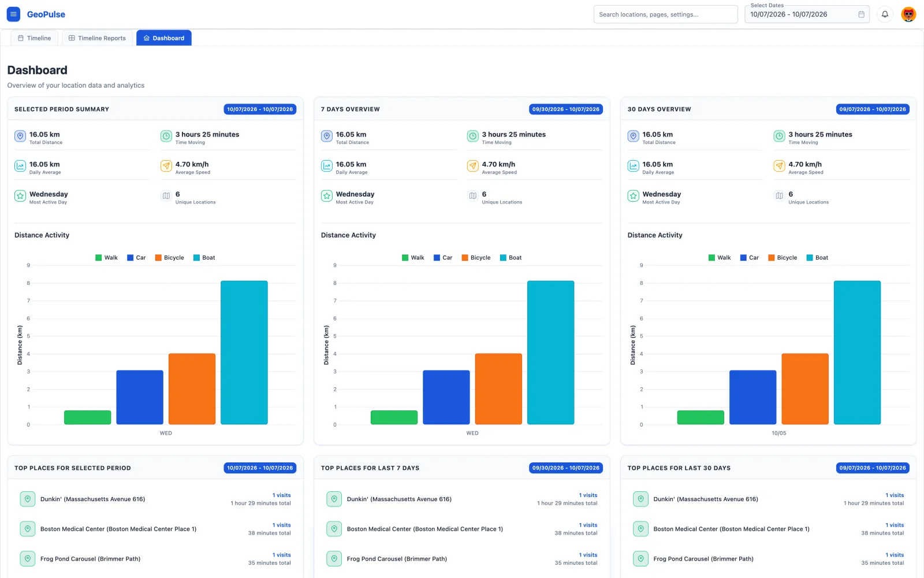The width and height of the screenshot is (924, 578).
Task: Toggle Walk legend in Selected Period chart
Action: (106, 258)
